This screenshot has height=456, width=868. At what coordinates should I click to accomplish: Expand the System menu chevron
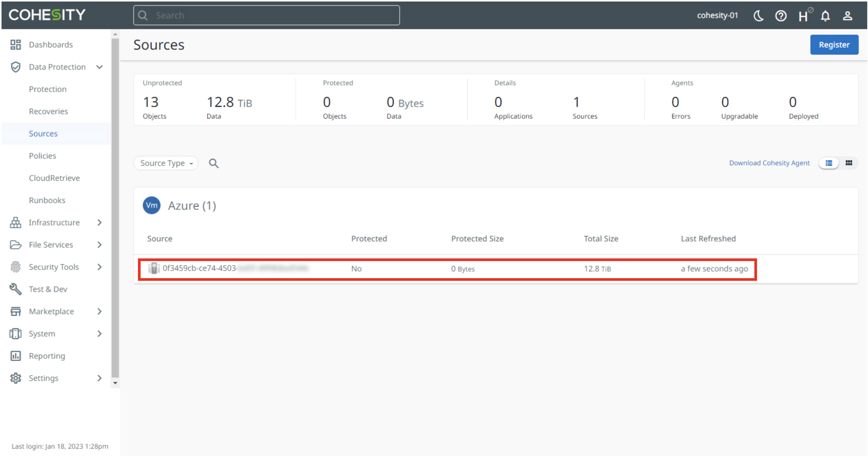click(x=100, y=334)
